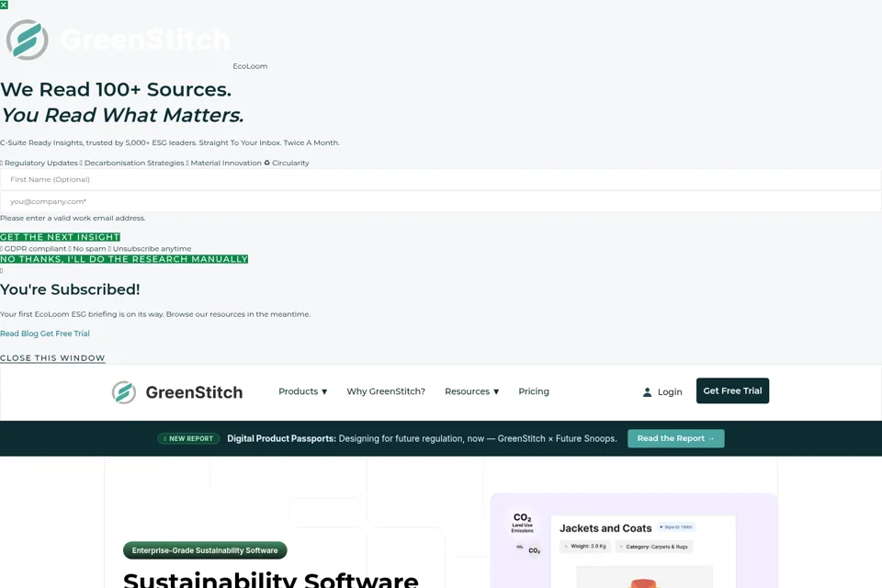Expand the Products dropdown menu
The image size is (882, 588).
point(302,391)
